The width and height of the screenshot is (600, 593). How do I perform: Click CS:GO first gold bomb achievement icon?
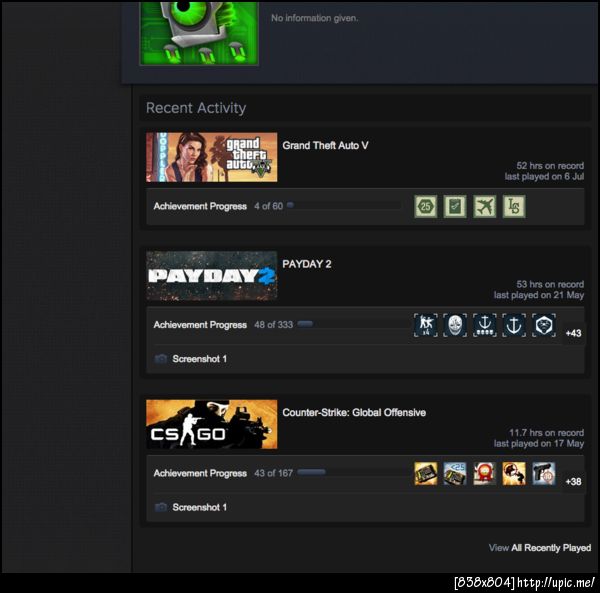coord(426,474)
